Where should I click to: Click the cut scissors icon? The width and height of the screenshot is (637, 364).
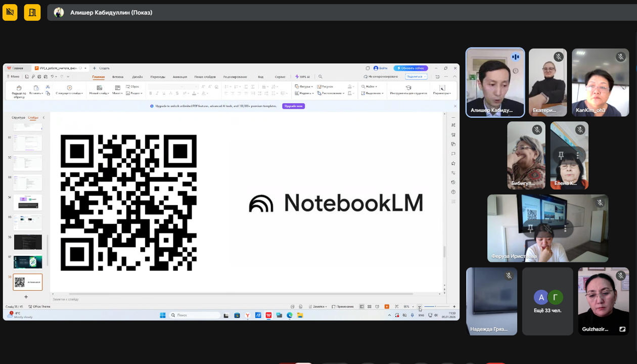48,87
